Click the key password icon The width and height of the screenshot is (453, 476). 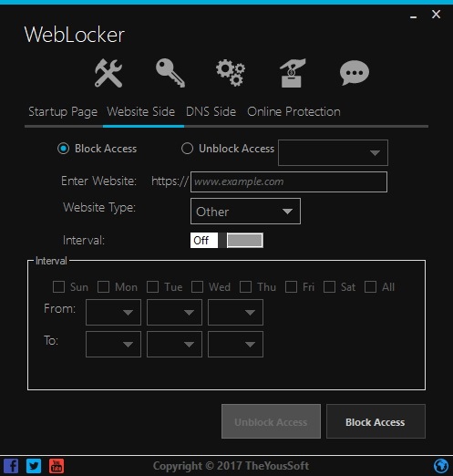point(170,73)
